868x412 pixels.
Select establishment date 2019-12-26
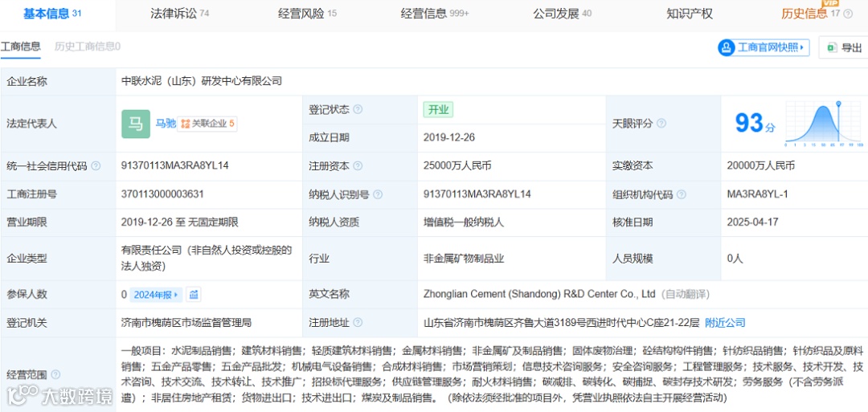click(449, 137)
